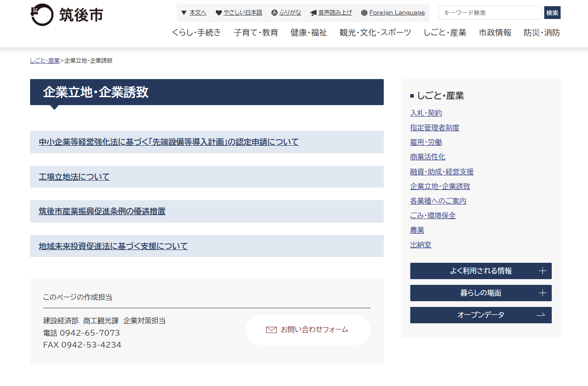The height and width of the screenshot is (386, 588).
Task: Enable ふりがな display
Action: (x=290, y=13)
